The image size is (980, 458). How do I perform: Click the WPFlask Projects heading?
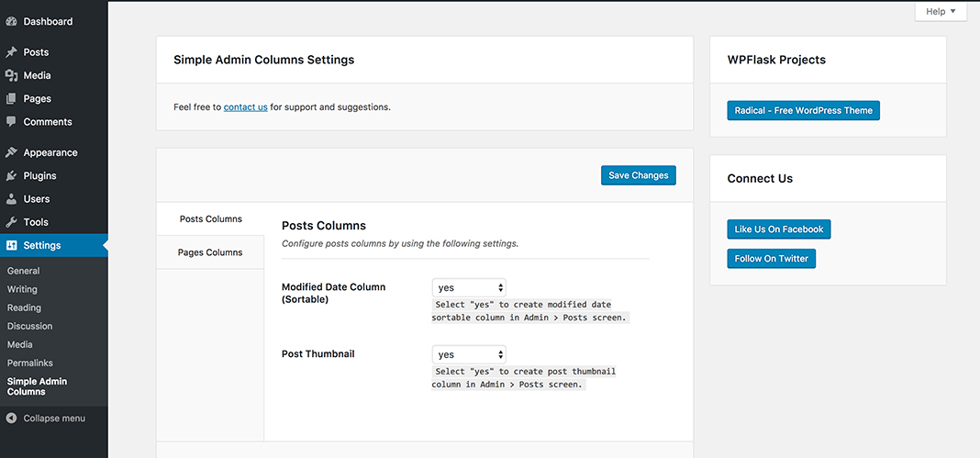(776, 60)
